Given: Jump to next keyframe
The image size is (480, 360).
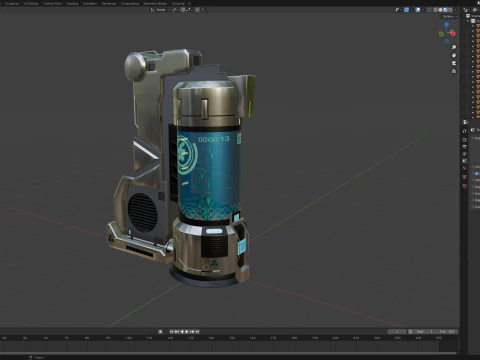Looking at the screenshot, I should point(192,331).
